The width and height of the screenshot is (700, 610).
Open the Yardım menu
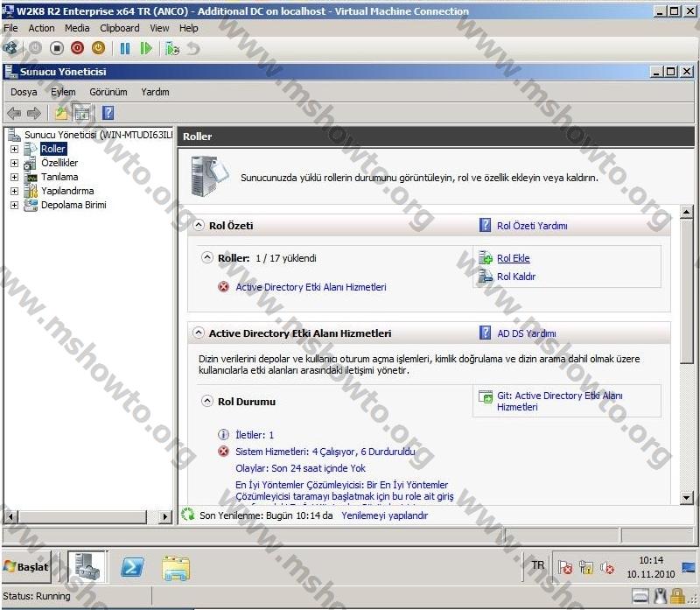click(156, 92)
